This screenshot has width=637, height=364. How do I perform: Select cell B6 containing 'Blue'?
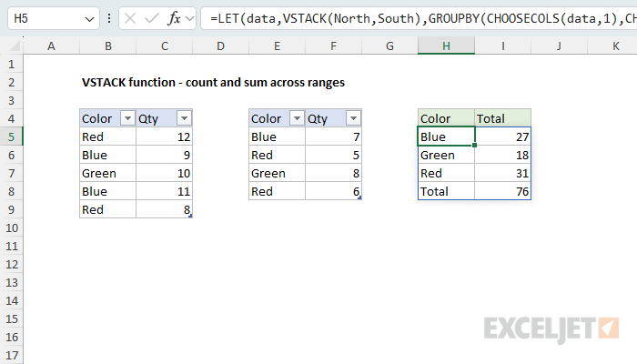point(107,156)
